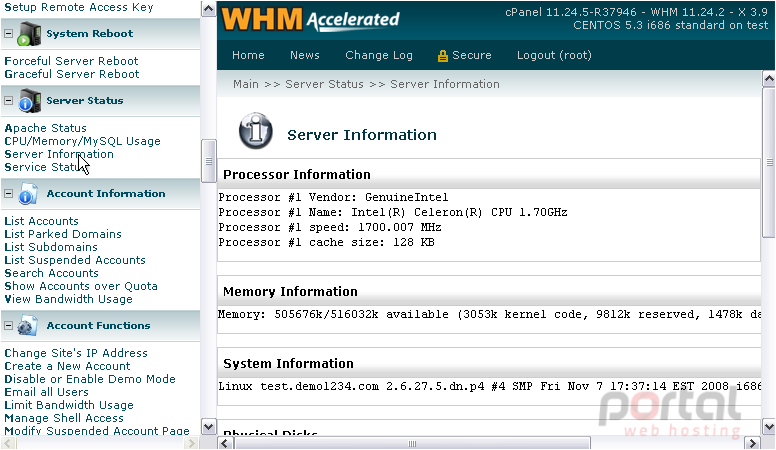Click main panel horizontal scrollbar thumb
776x450 pixels.
[411, 443]
